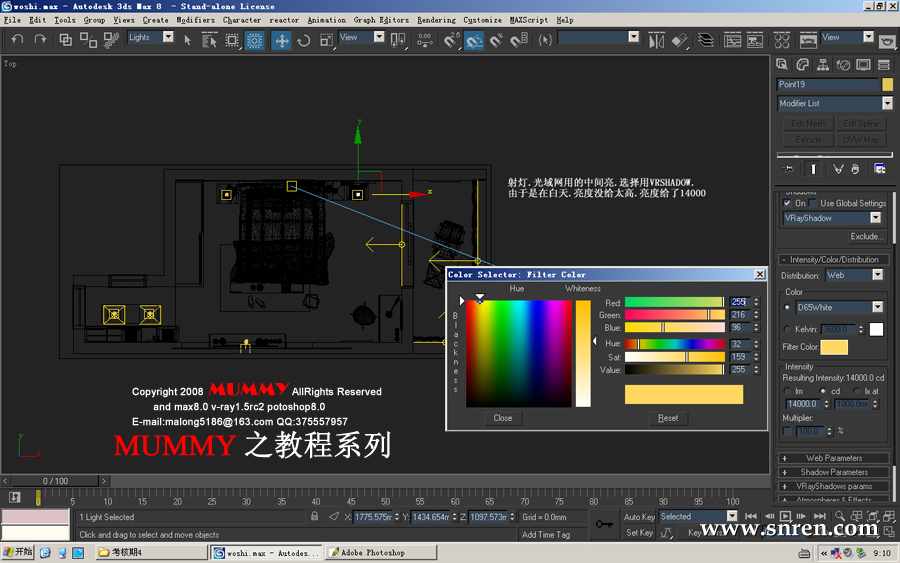This screenshot has width=900, height=563.
Task: Click the Set Key button
Action: pyautogui.click(x=639, y=533)
